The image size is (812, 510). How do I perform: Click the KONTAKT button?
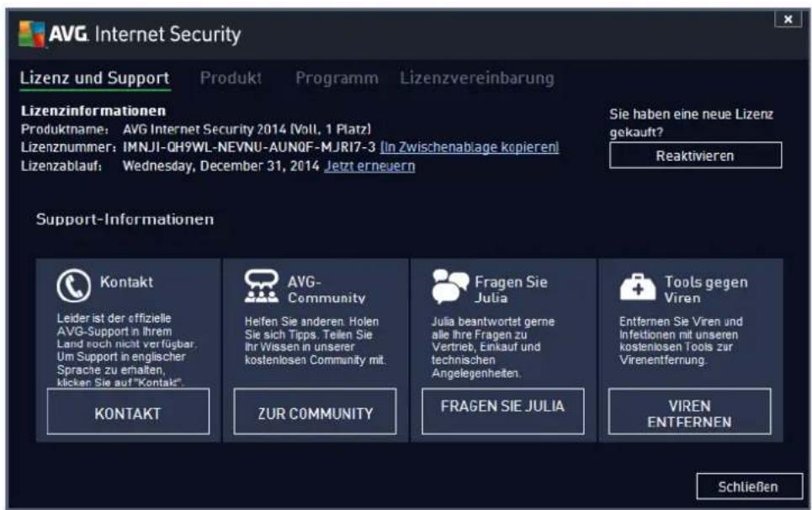(128, 412)
